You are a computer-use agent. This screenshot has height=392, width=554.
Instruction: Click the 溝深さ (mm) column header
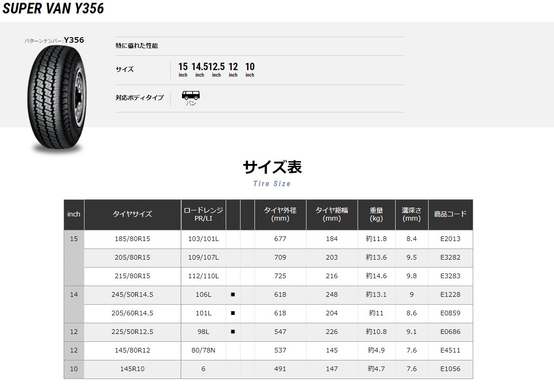click(411, 214)
